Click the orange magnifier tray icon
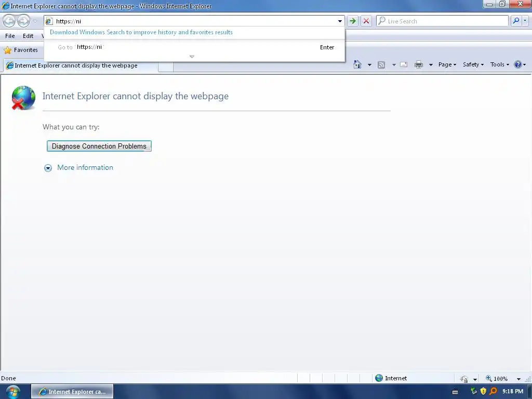 coord(493,391)
